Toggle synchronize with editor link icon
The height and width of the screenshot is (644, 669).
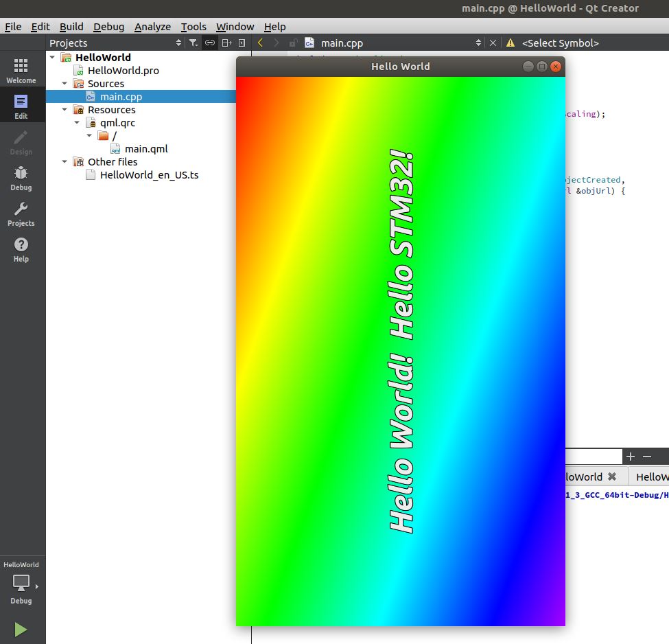209,43
